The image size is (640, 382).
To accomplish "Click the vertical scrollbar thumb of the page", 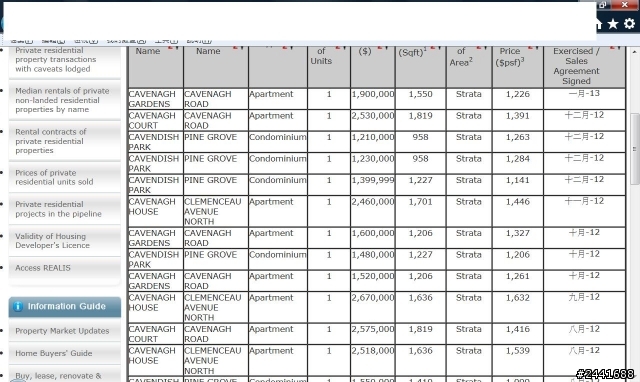I will point(634,149).
